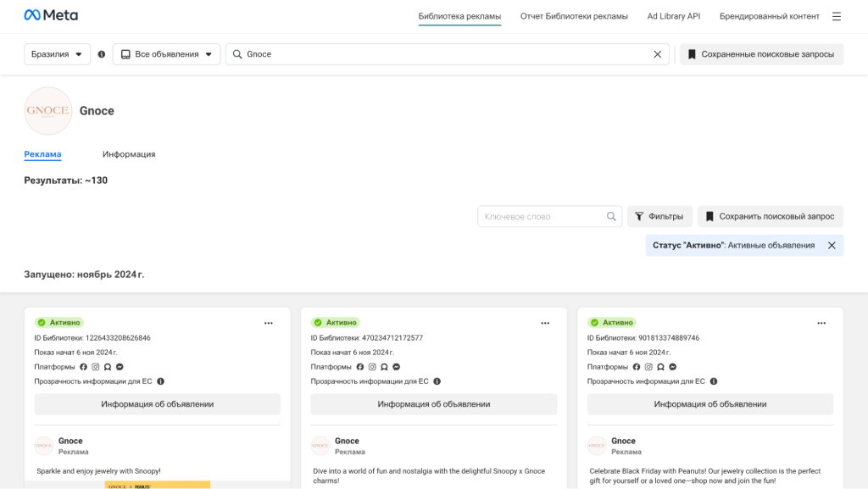Remove the Статус Активно filter chip

coord(832,246)
